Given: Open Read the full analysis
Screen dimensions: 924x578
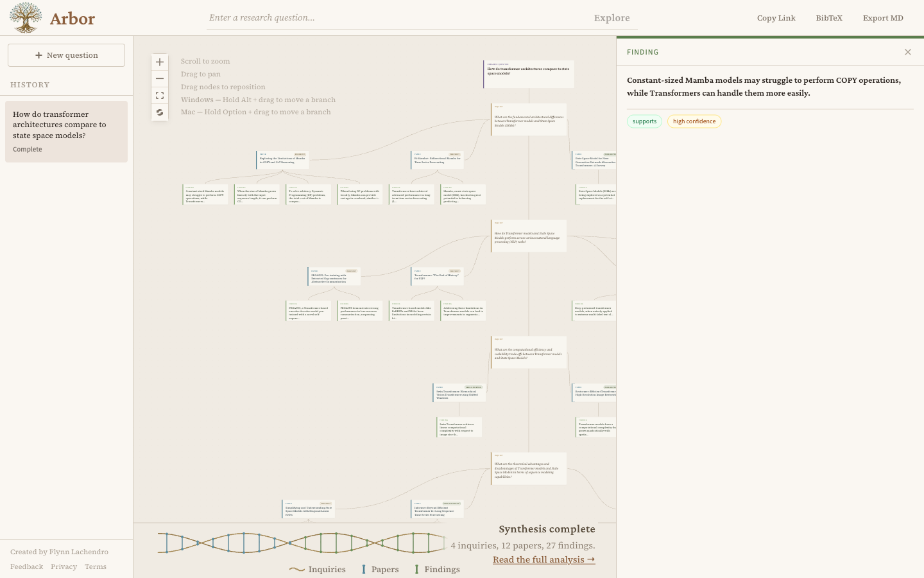Looking at the screenshot, I should coord(543,559).
